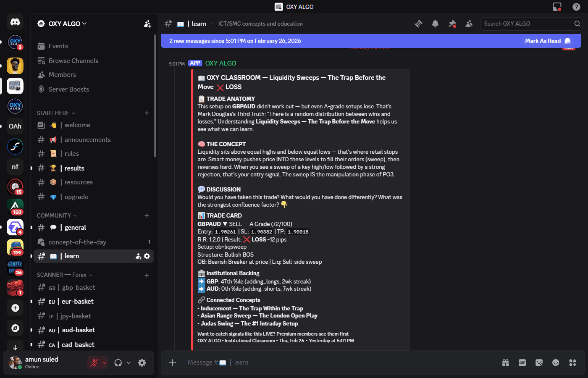The width and height of the screenshot is (588, 378).
Task: Click the Mark As Read button
Action: click(x=543, y=41)
